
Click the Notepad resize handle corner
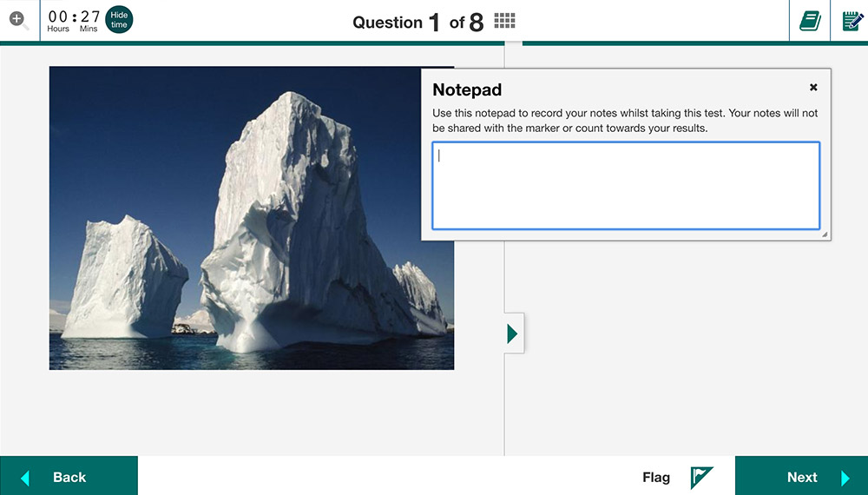click(x=825, y=234)
